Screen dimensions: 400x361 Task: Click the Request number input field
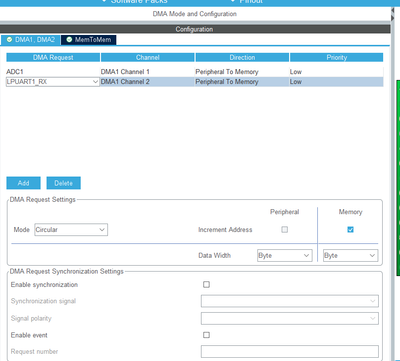pyautogui.click(x=290, y=352)
